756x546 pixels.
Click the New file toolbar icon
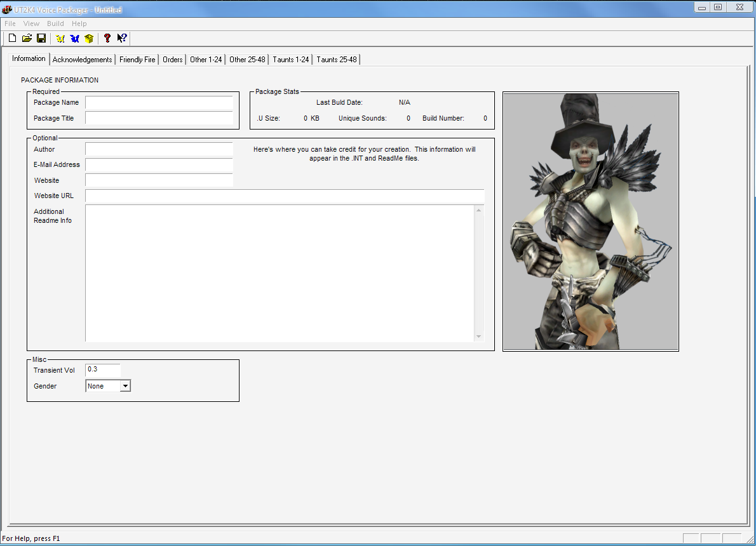tap(12, 39)
